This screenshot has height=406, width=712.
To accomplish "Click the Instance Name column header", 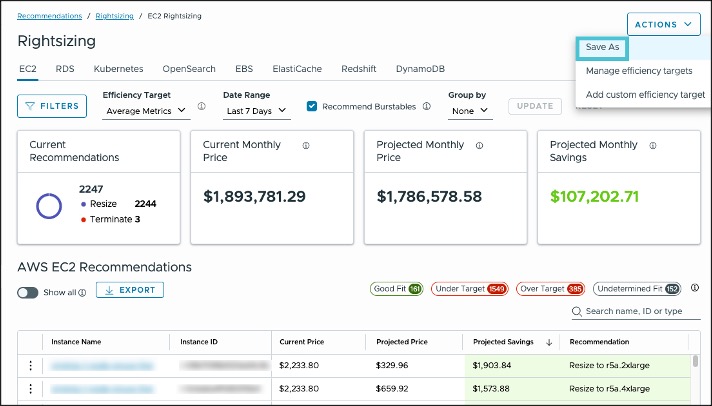I will pyautogui.click(x=76, y=342).
